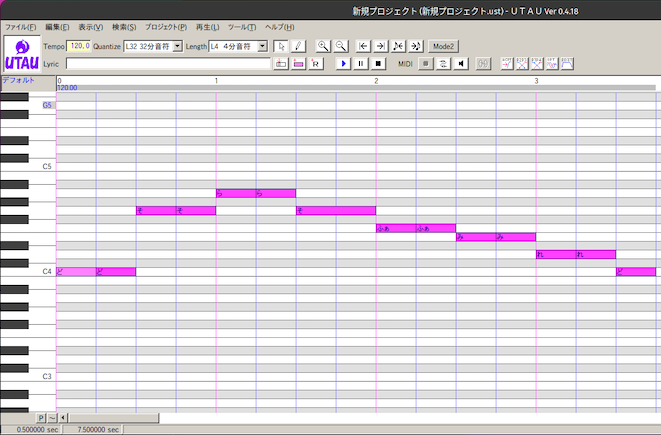
Task: Toggle the Mode2 button
Action: point(442,46)
